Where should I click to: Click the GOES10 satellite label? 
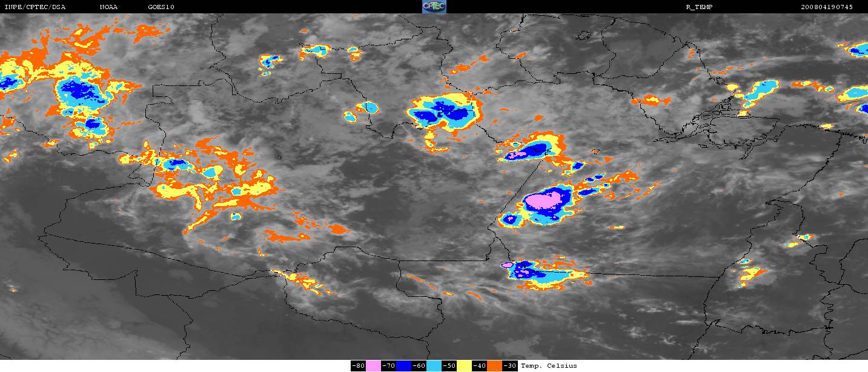pos(161,7)
